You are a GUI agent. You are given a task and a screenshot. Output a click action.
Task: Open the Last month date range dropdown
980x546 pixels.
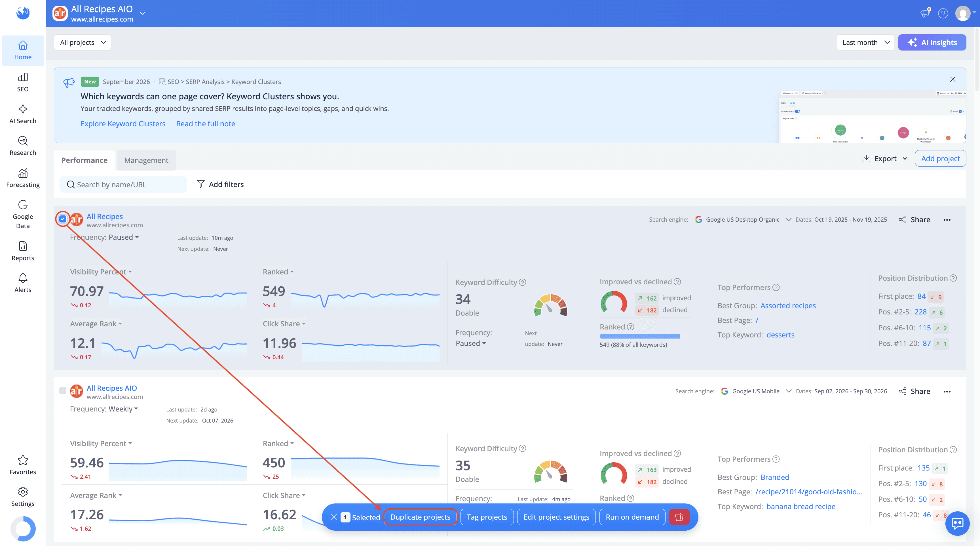click(x=865, y=42)
